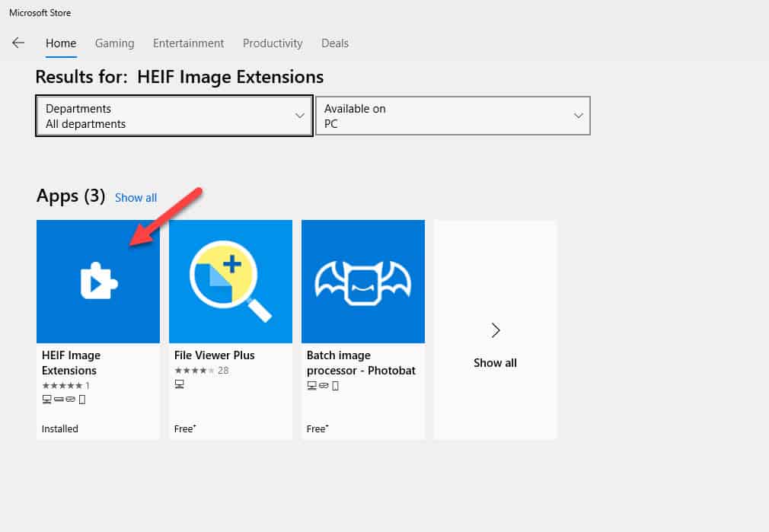Click the HoloLens icon under Photobat
The image size is (769, 532).
click(x=324, y=385)
